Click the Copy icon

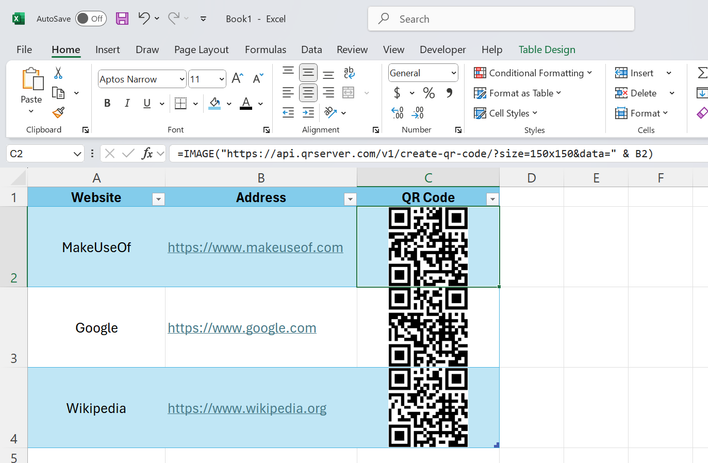pos(58,93)
